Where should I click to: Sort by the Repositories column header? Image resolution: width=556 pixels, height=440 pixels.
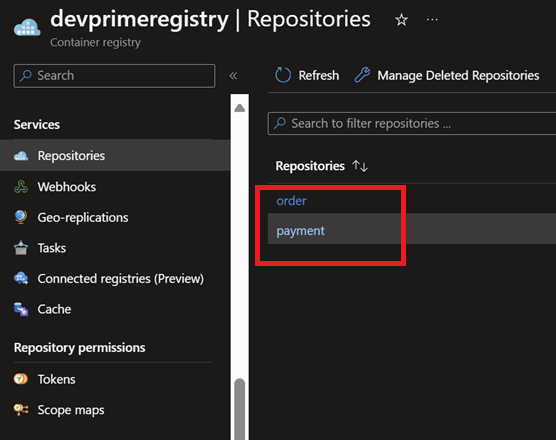tap(310, 166)
